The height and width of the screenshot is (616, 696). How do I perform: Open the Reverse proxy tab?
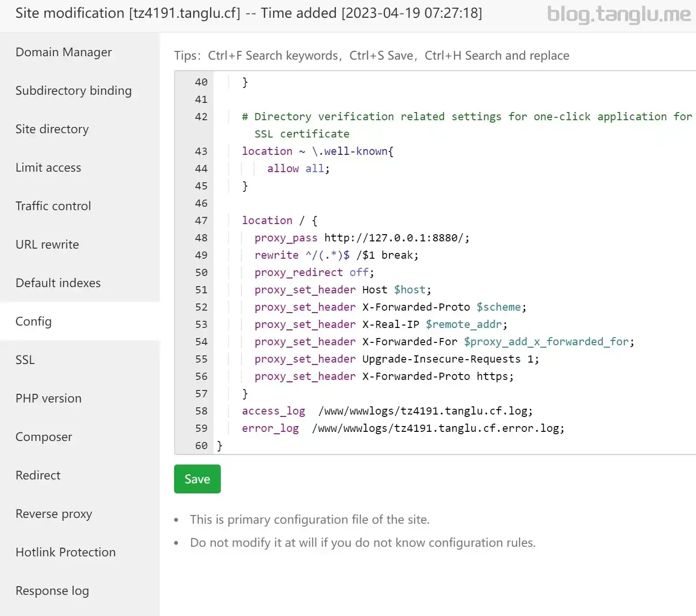(53, 514)
